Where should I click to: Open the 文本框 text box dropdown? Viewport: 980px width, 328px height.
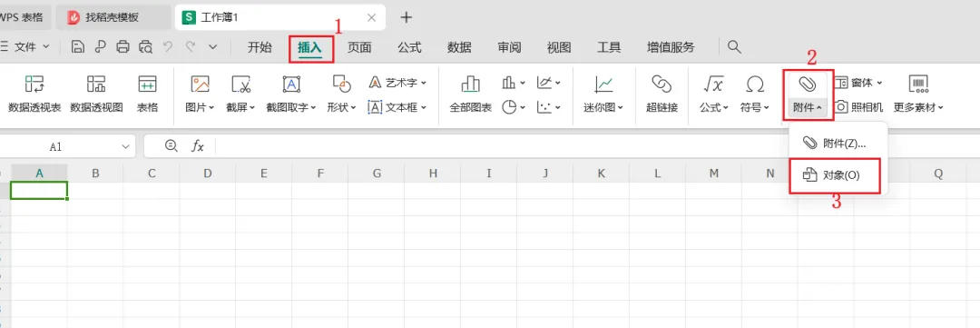[x=397, y=107]
